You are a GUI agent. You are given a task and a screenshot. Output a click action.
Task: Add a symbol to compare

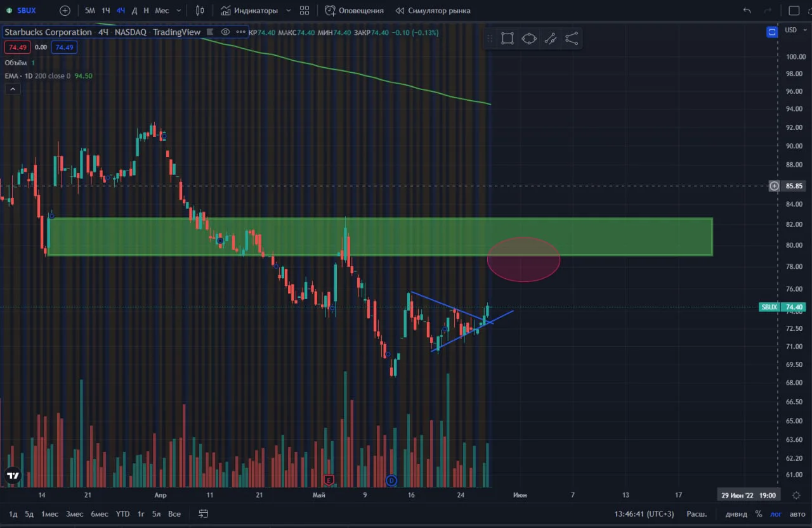[65, 11]
